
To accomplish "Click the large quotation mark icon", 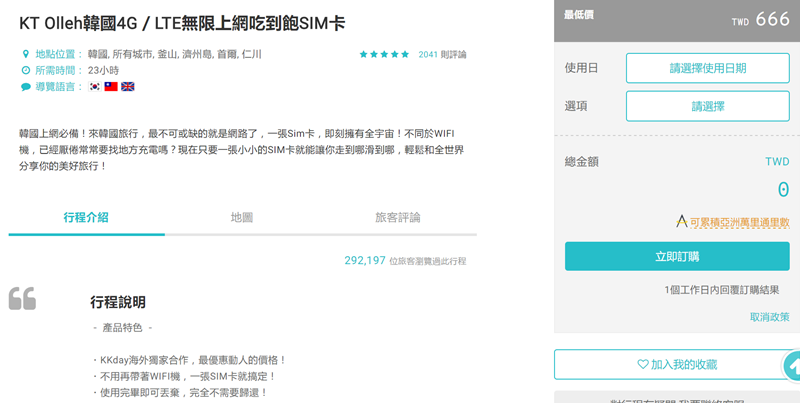I will (23, 298).
